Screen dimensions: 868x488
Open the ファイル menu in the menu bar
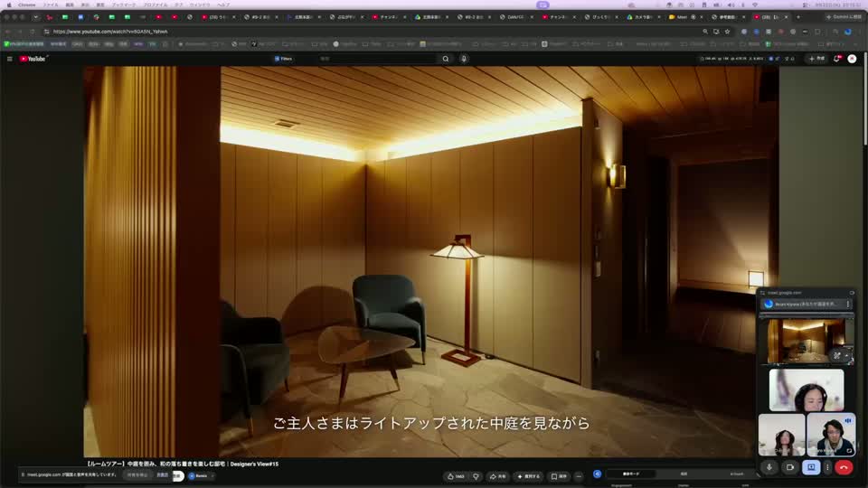51,5
